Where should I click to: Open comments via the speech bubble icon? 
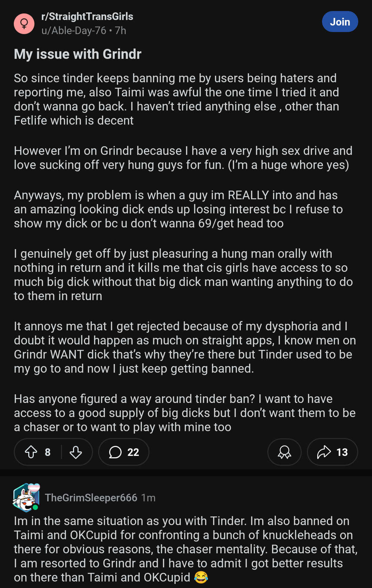coord(115,452)
